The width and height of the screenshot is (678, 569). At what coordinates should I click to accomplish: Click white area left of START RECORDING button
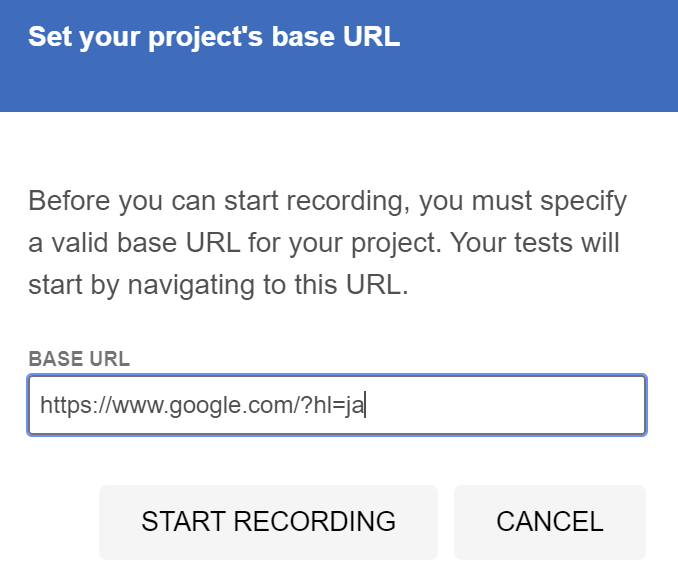[x=50, y=521]
